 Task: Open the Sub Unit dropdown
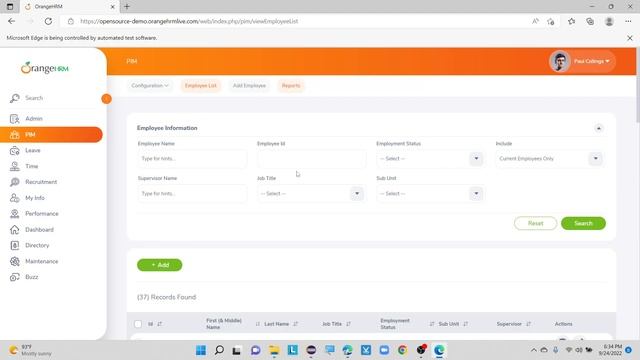[430, 193]
